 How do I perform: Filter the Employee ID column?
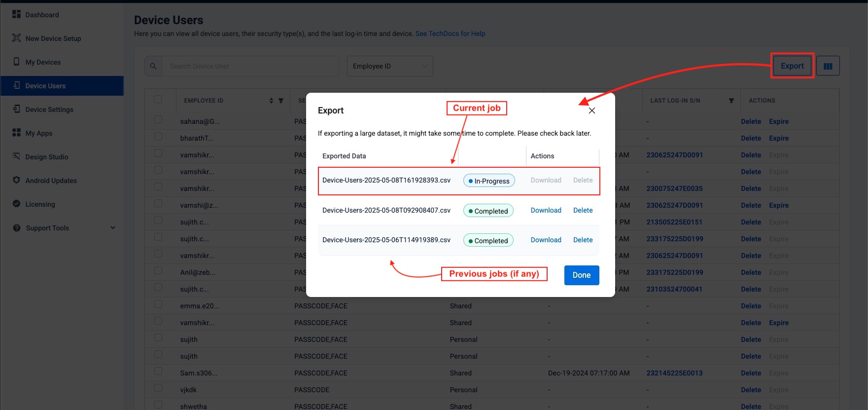(x=281, y=101)
